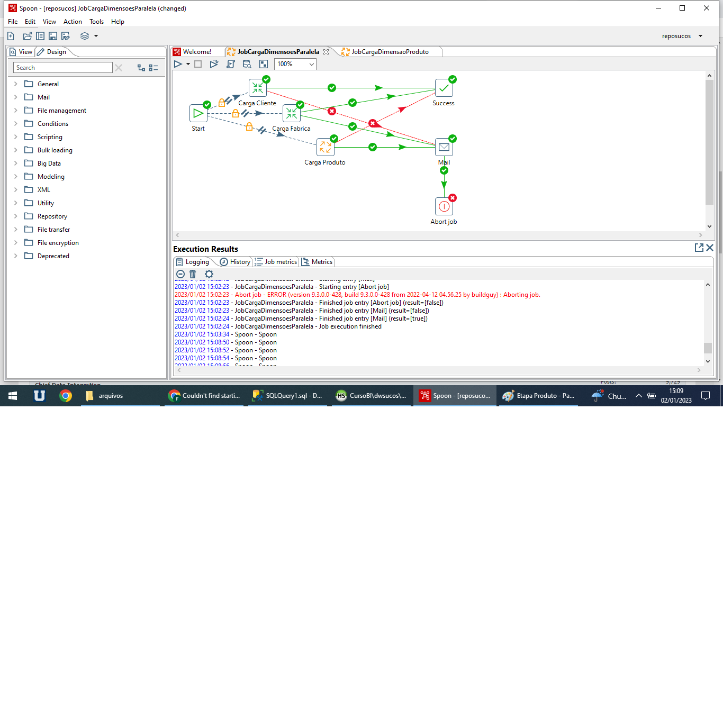
Task: Select the Carga Cliente job entry
Action: pyautogui.click(x=258, y=88)
